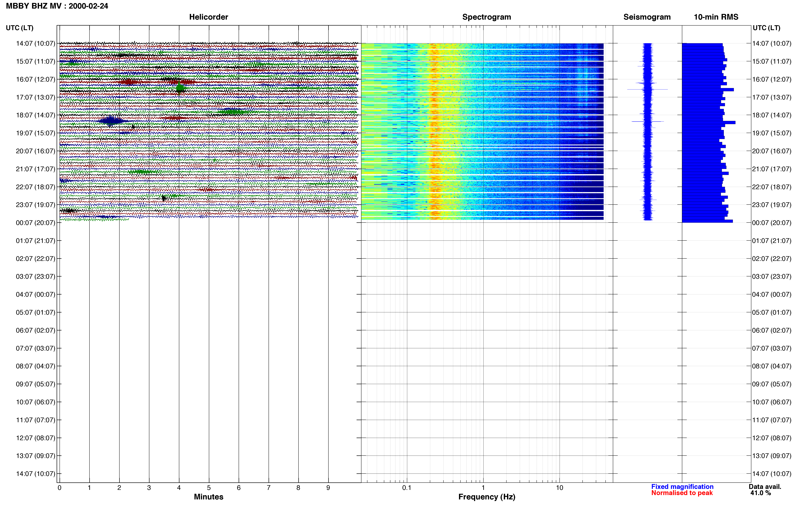Click left time label '10:07 (06:07)'
Image resolution: width=812 pixels, height=508 pixels.
[36, 402]
